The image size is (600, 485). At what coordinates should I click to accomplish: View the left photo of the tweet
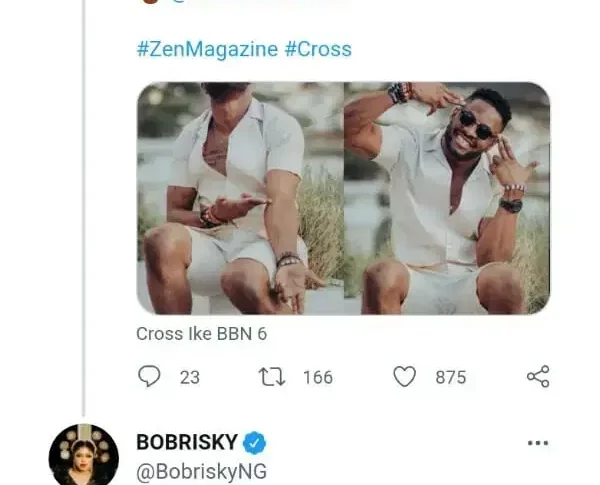[x=238, y=198]
